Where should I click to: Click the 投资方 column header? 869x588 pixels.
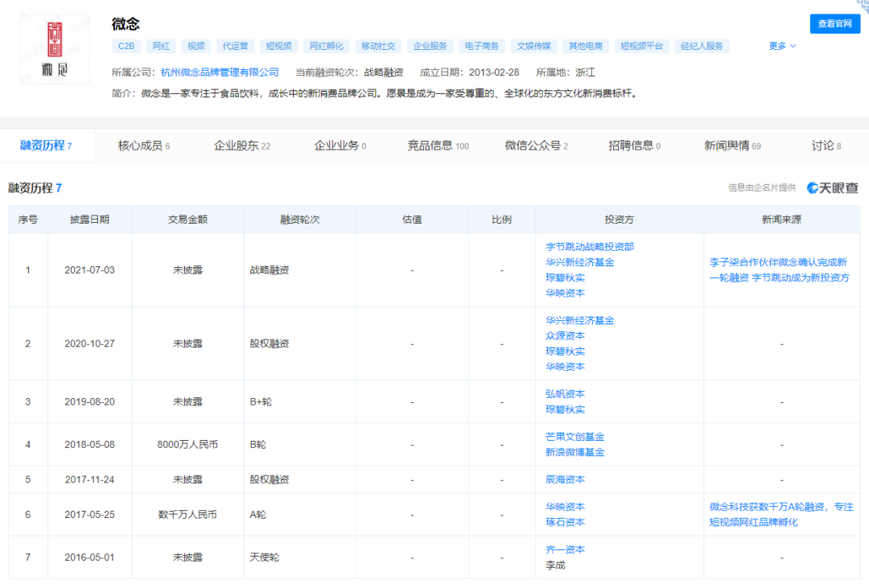point(619,220)
